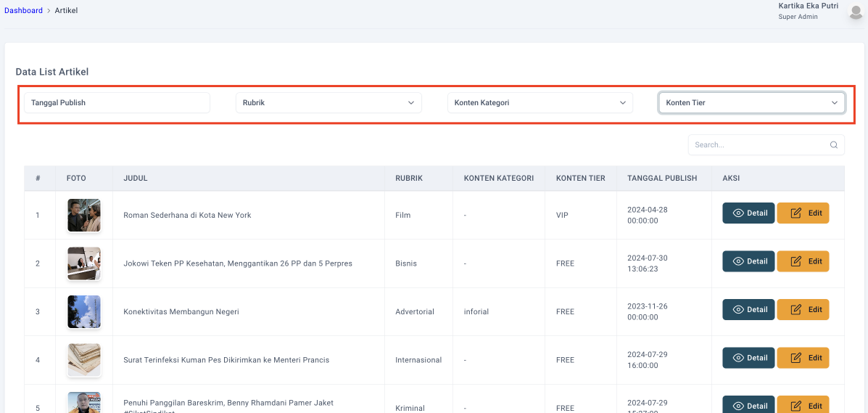868x413 pixels.
Task: Click the title Jokowi Teken PP Kesehatan
Action: (x=238, y=263)
